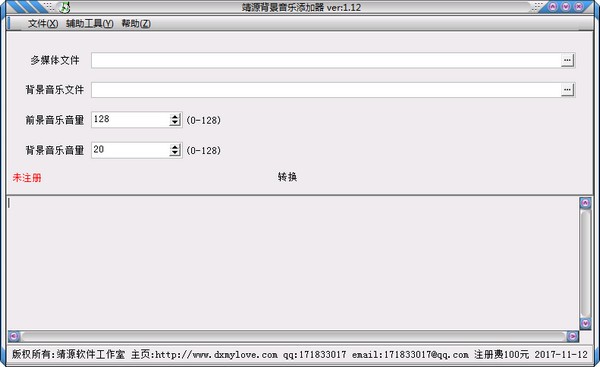This screenshot has width=600, height=367.
Task: Browse for multimedia file with ellipsis button
Action: (567, 60)
